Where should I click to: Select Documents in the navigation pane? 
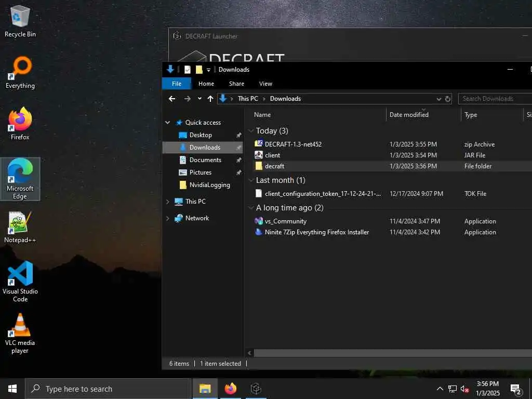click(205, 160)
